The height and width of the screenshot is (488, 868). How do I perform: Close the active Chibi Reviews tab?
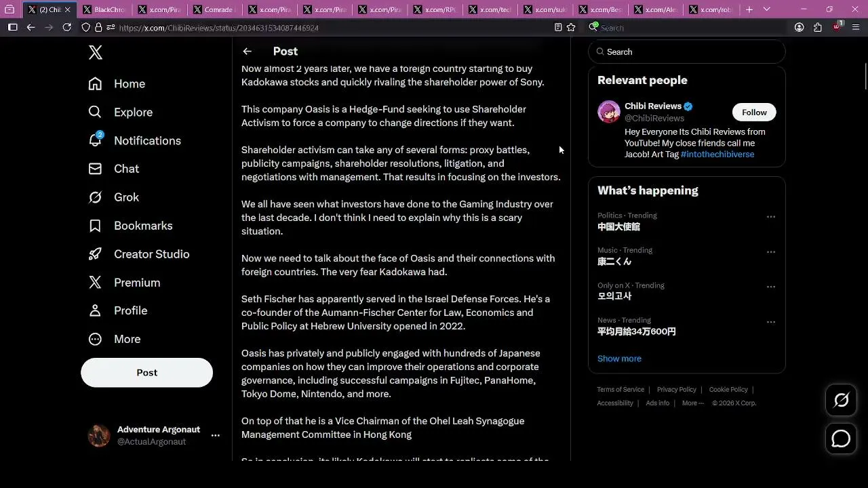(x=67, y=9)
